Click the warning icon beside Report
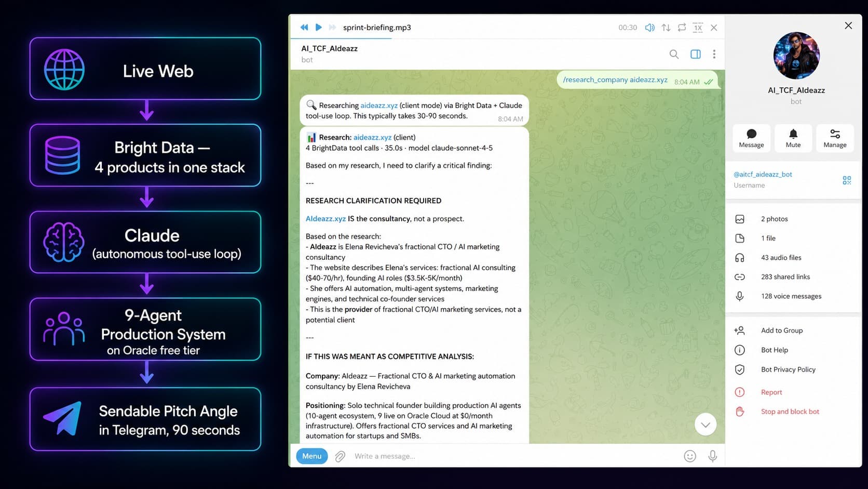Viewport: 868px width, 489px height. click(740, 392)
